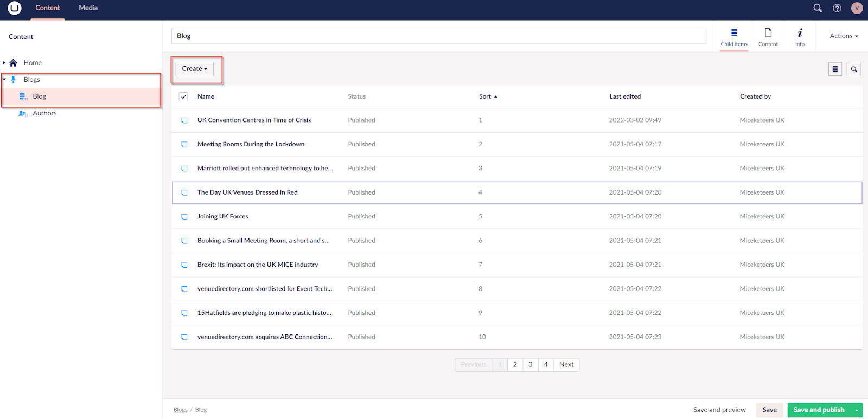Sort list by the Sort column header
Screen dimensions: 868x419
point(488,96)
